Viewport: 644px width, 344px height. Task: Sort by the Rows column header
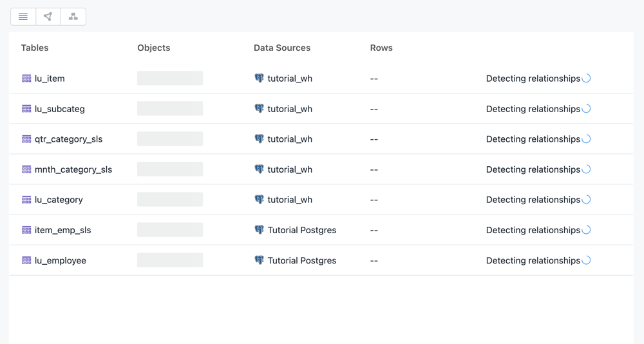381,48
